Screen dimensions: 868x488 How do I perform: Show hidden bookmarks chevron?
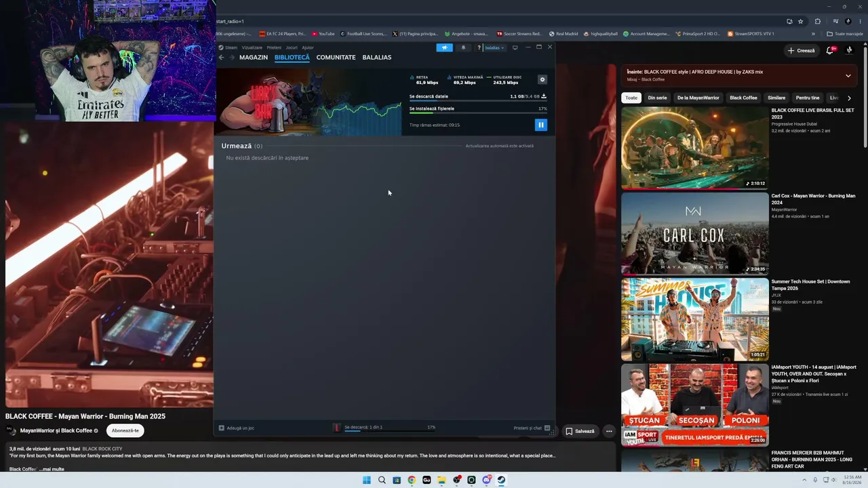tap(813, 33)
